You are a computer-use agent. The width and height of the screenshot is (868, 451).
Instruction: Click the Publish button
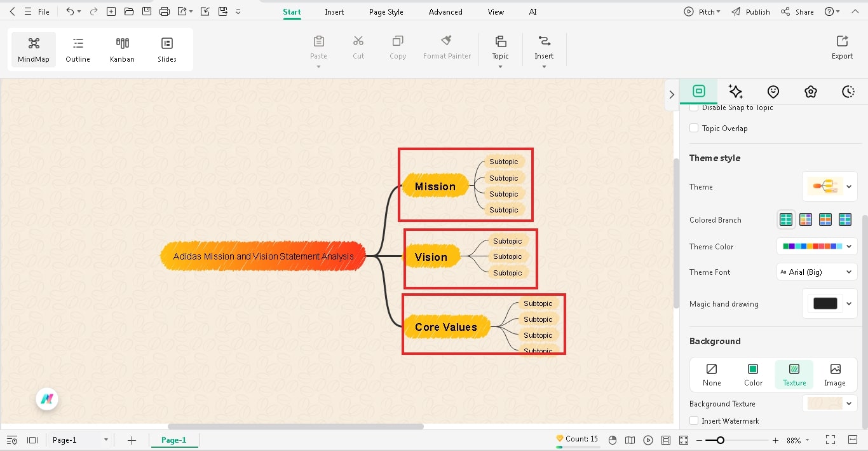[x=750, y=12]
